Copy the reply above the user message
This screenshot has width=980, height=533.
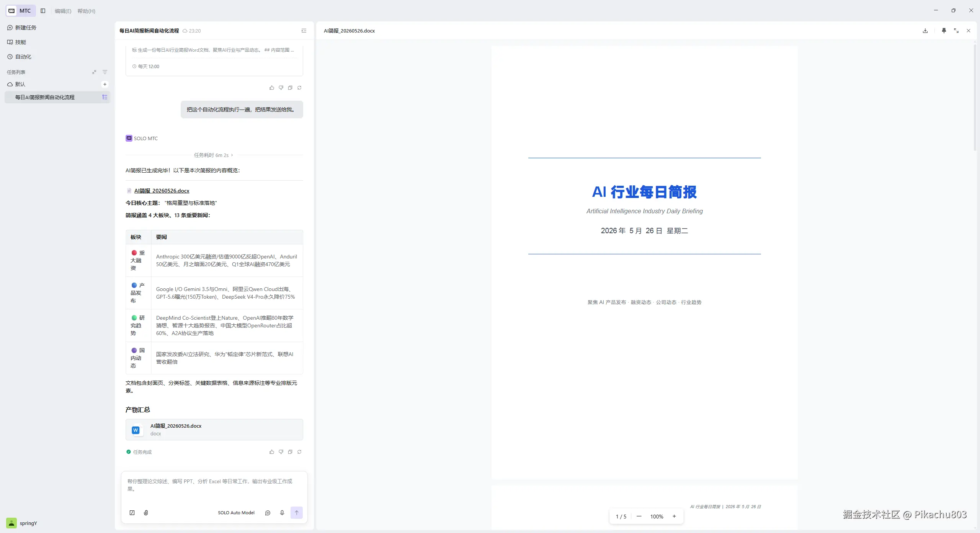point(290,88)
